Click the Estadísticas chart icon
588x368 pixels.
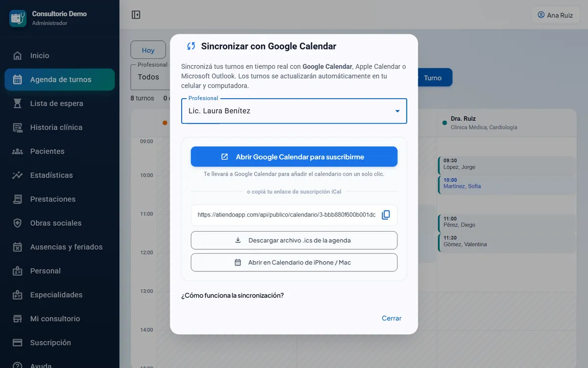point(18,175)
